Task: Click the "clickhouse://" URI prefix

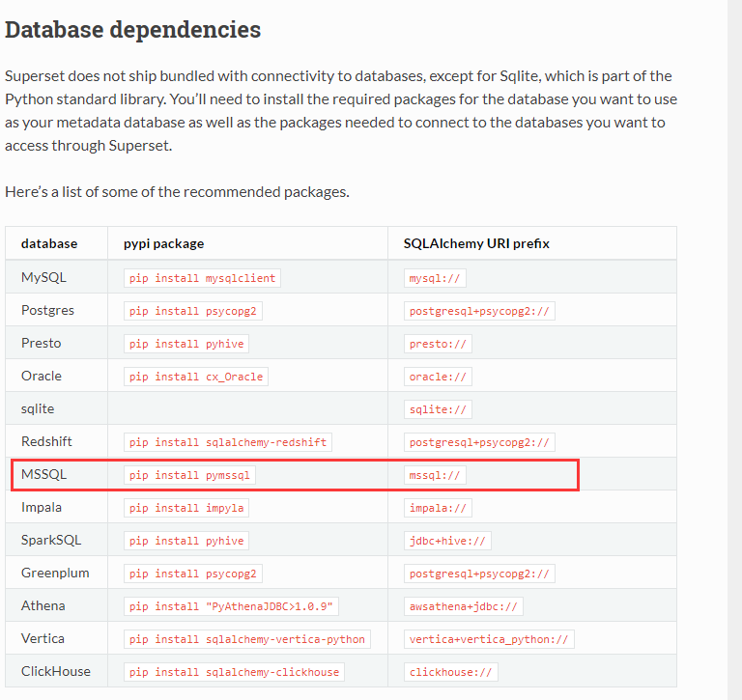Action: pyautogui.click(x=450, y=672)
